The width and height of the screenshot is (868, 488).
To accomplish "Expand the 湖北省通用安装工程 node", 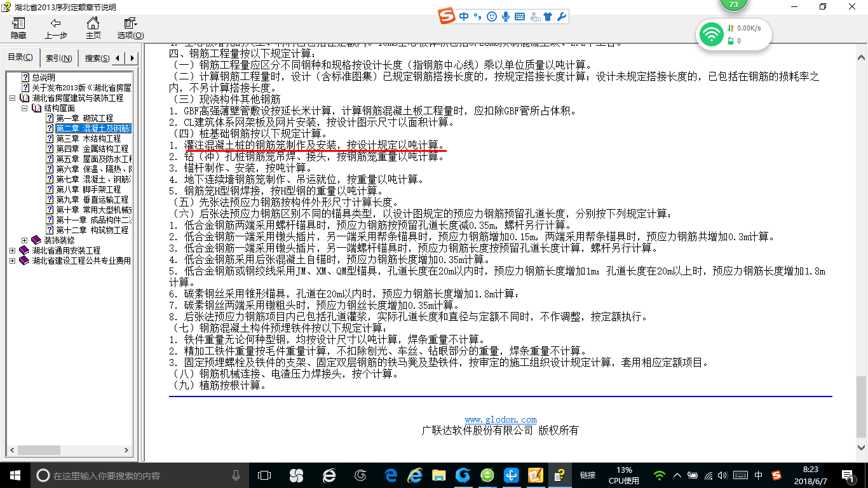I will tap(13, 250).
